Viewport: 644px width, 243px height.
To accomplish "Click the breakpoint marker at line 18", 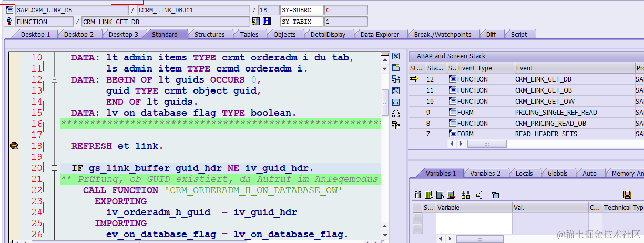I will pos(14,146).
